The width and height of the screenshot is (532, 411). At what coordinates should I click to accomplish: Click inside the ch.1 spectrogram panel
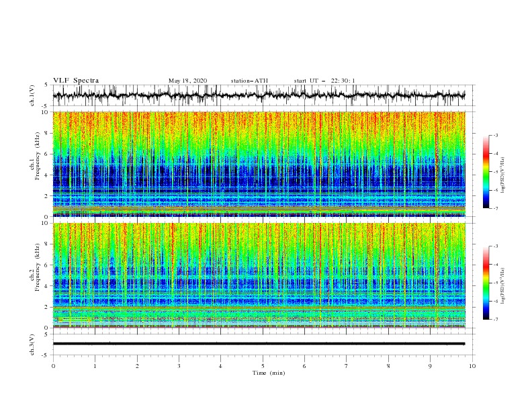coord(259,164)
